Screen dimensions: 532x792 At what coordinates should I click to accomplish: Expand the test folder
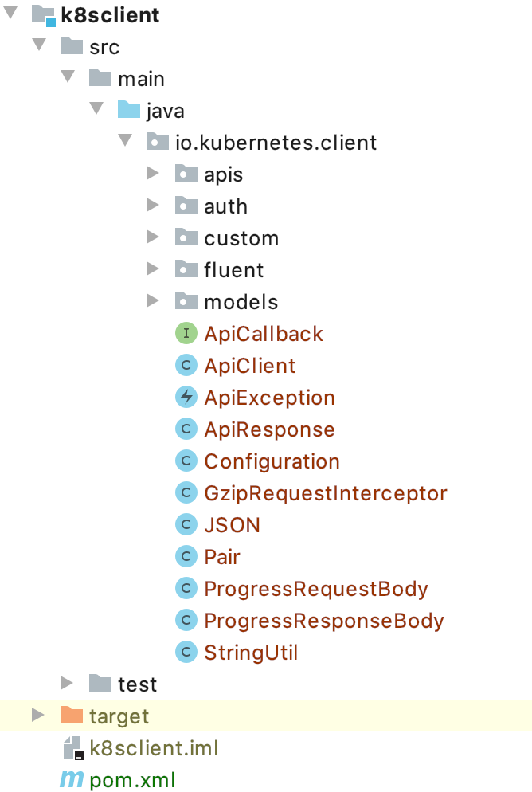[x=68, y=684]
